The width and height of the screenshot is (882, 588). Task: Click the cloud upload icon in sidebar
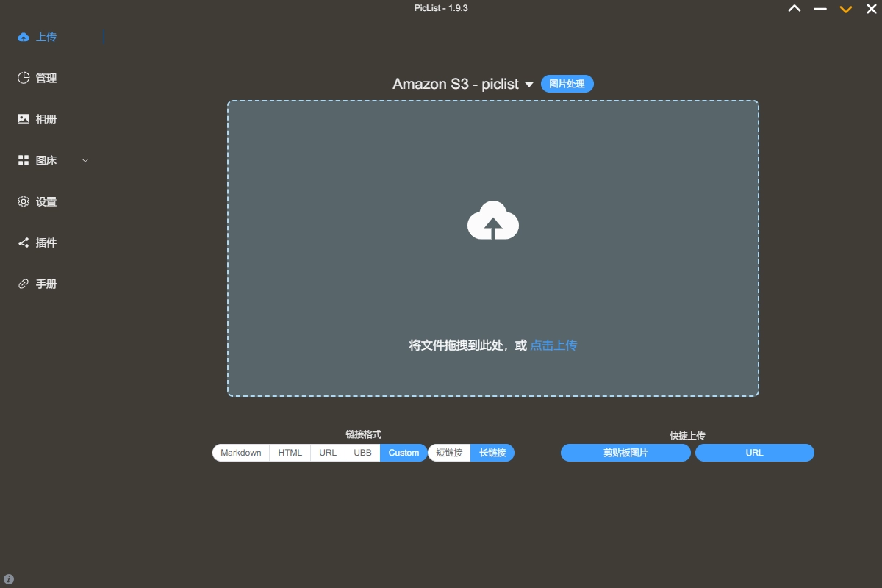click(x=24, y=37)
